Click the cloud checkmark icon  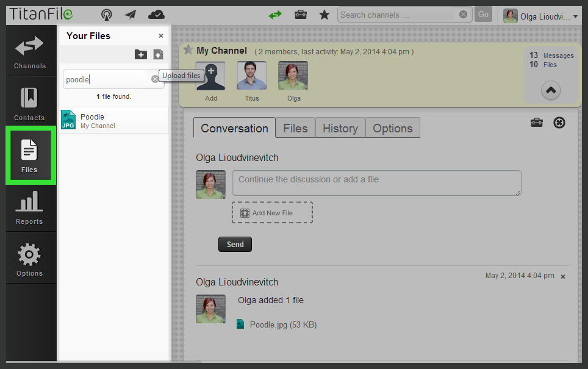[x=156, y=15]
